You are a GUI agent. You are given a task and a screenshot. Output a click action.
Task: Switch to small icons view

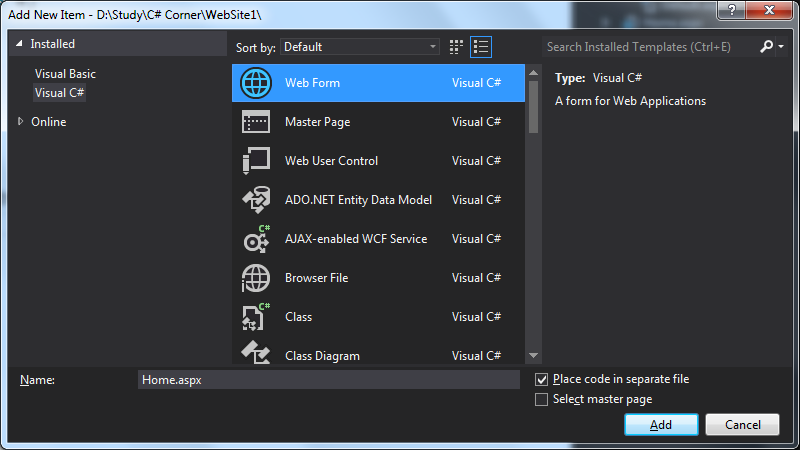tap(457, 47)
